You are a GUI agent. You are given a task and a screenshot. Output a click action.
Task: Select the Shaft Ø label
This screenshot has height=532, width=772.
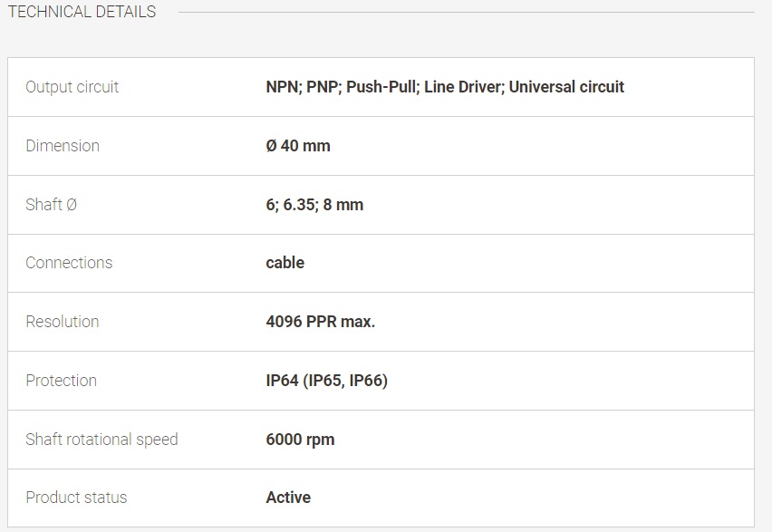[52, 205]
